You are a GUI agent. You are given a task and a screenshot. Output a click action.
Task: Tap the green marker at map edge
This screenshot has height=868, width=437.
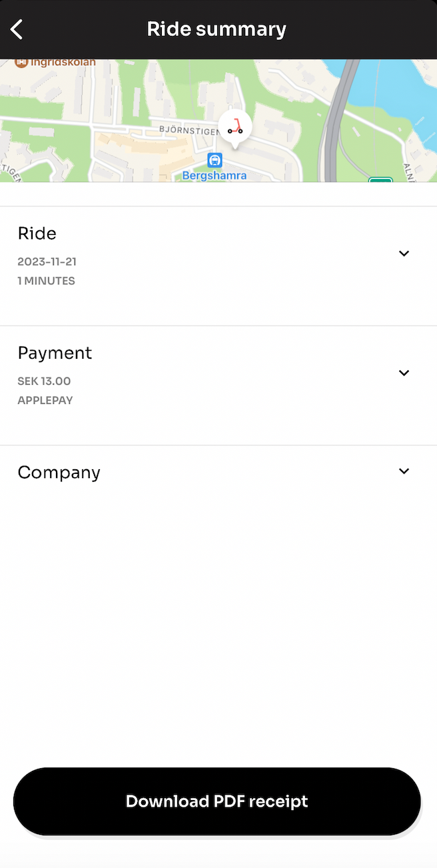click(x=380, y=179)
